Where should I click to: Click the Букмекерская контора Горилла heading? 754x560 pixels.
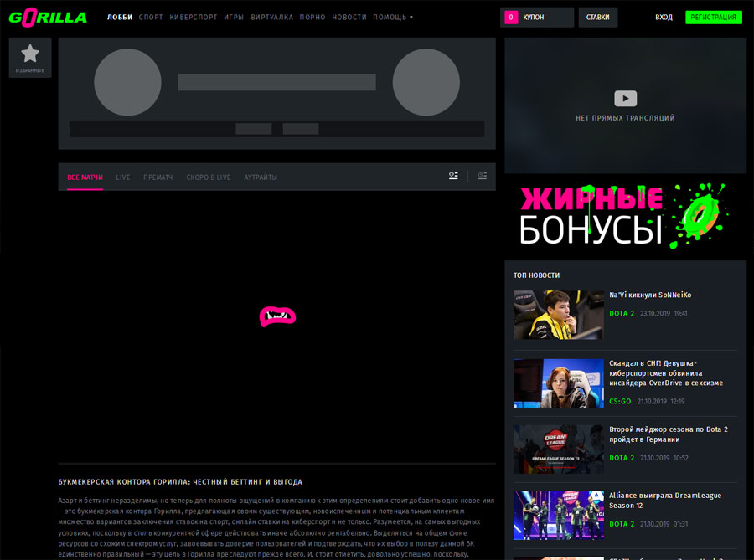(x=180, y=481)
